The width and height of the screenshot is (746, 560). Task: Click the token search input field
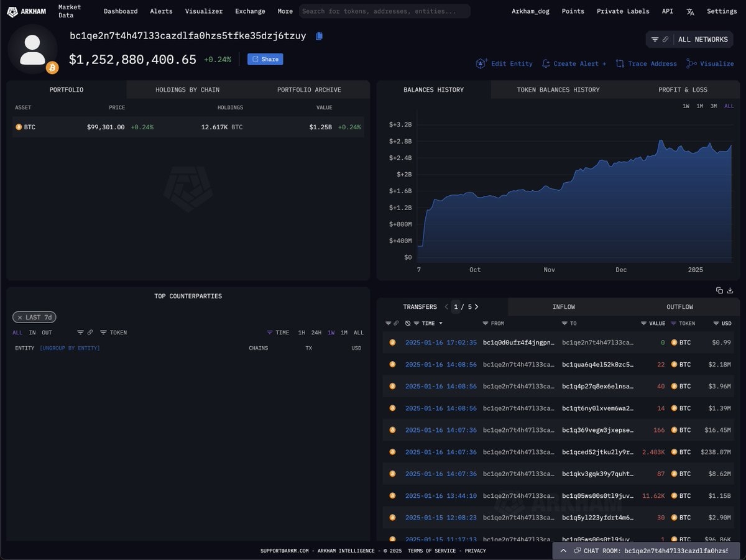pos(385,11)
